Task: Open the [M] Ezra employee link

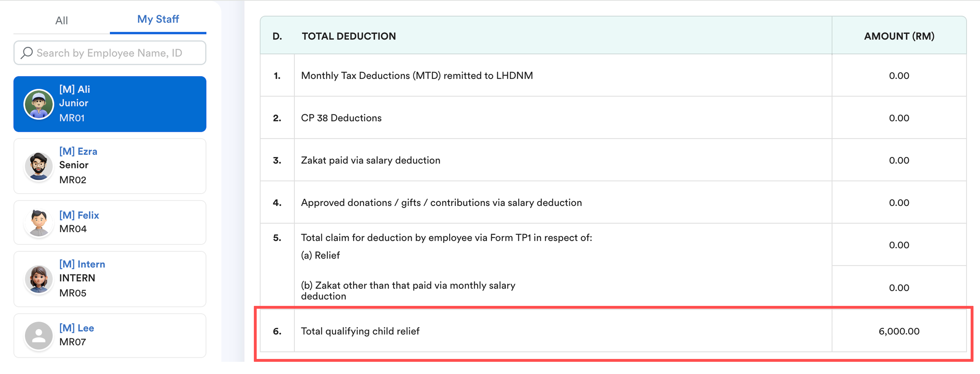Action: point(78,152)
